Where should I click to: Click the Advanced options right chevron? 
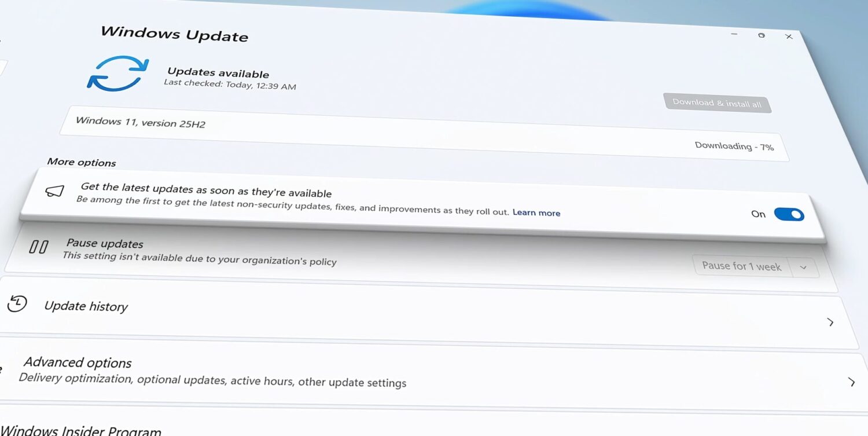click(x=851, y=382)
